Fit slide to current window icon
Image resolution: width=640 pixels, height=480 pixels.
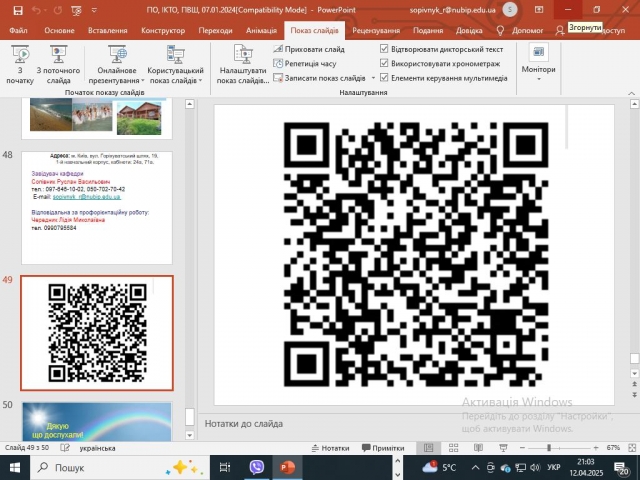(x=632, y=448)
